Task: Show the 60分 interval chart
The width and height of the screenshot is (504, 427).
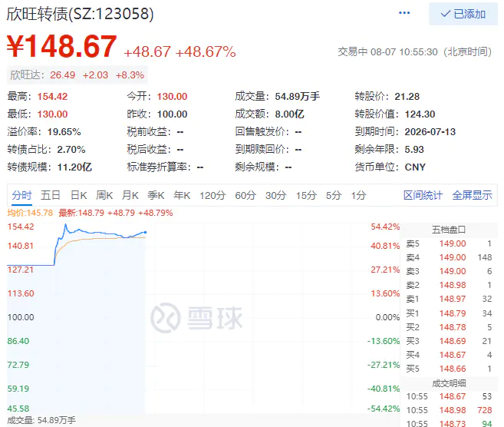Action: point(245,195)
